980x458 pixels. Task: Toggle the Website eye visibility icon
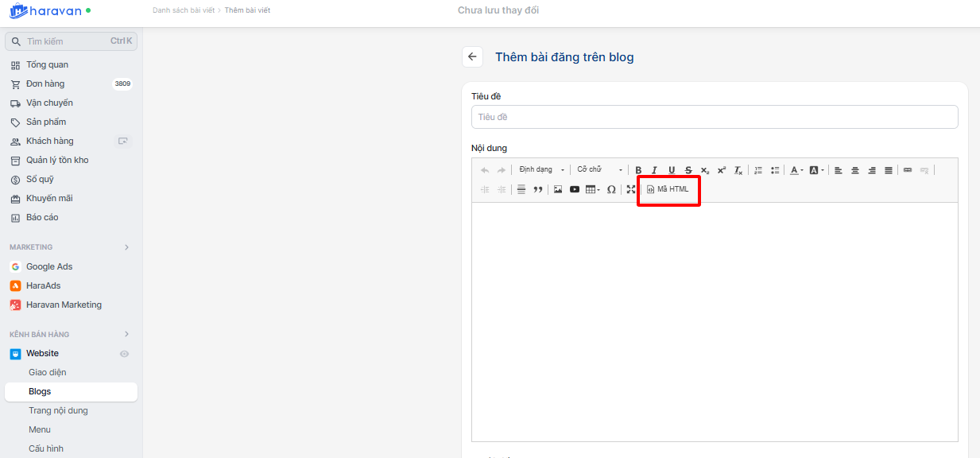pos(124,354)
